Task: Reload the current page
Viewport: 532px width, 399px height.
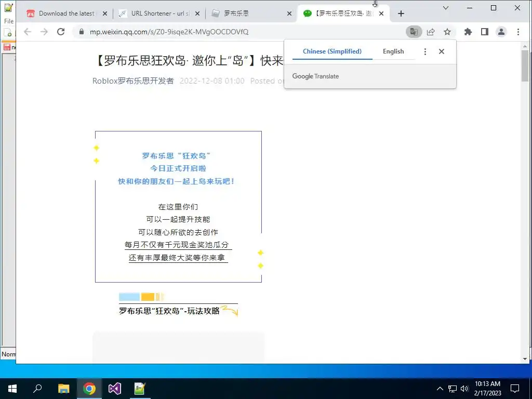Action: (61, 32)
